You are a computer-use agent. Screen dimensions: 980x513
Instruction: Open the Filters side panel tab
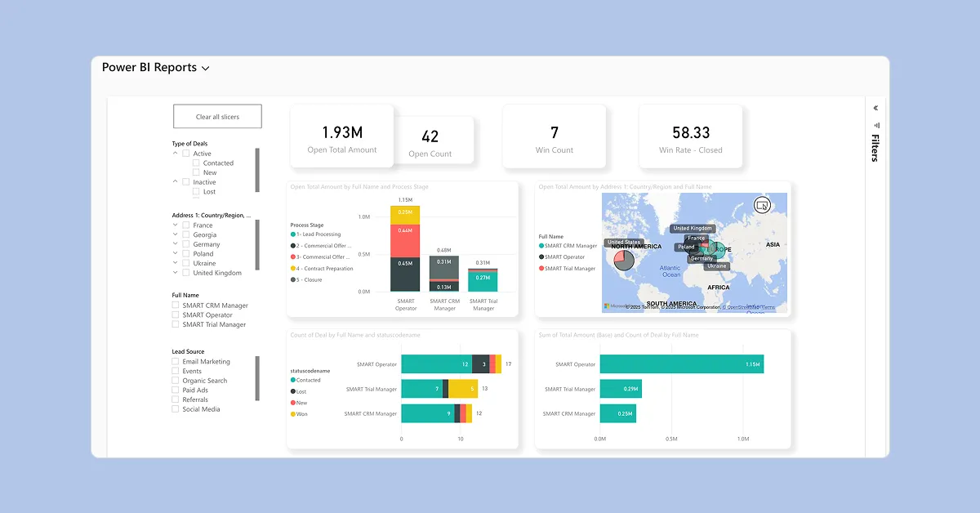[x=875, y=148]
